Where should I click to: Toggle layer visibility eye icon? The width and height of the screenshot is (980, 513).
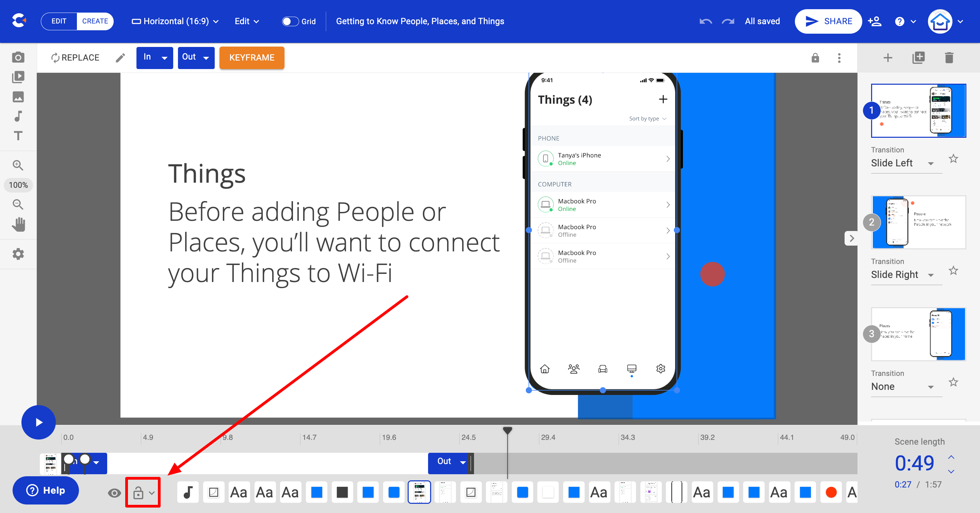pyautogui.click(x=114, y=493)
